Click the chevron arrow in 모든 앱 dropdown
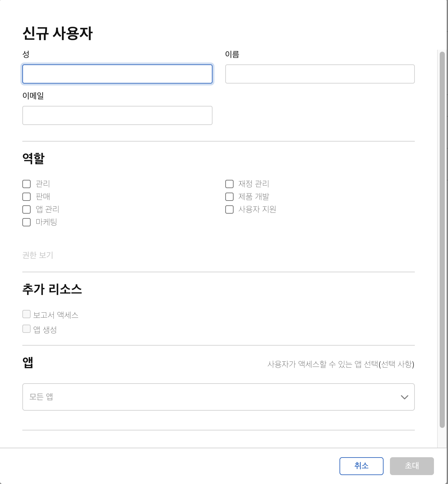 404,397
